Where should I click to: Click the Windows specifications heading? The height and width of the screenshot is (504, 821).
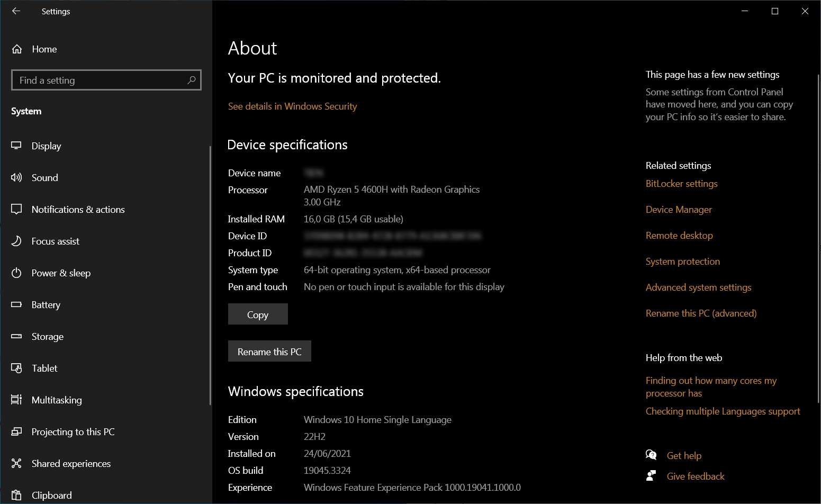point(296,392)
